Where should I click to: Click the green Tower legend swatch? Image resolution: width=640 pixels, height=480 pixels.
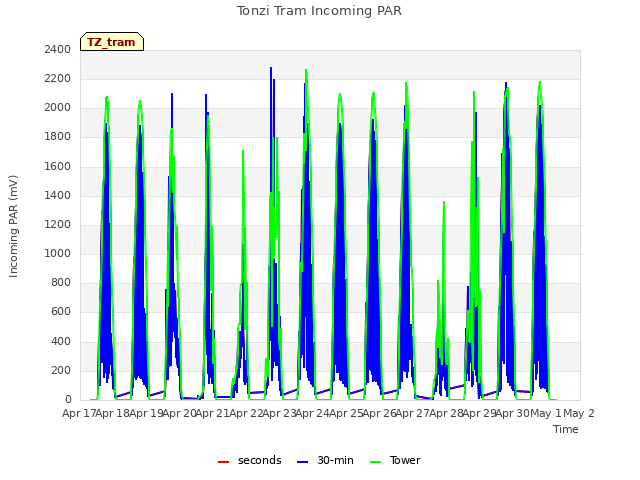click(375, 462)
